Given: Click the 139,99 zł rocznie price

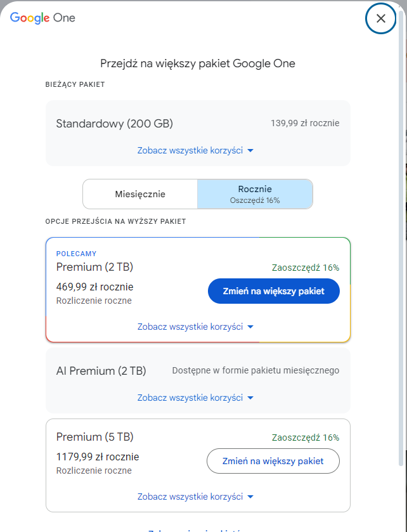Looking at the screenshot, I should point(305,123).
